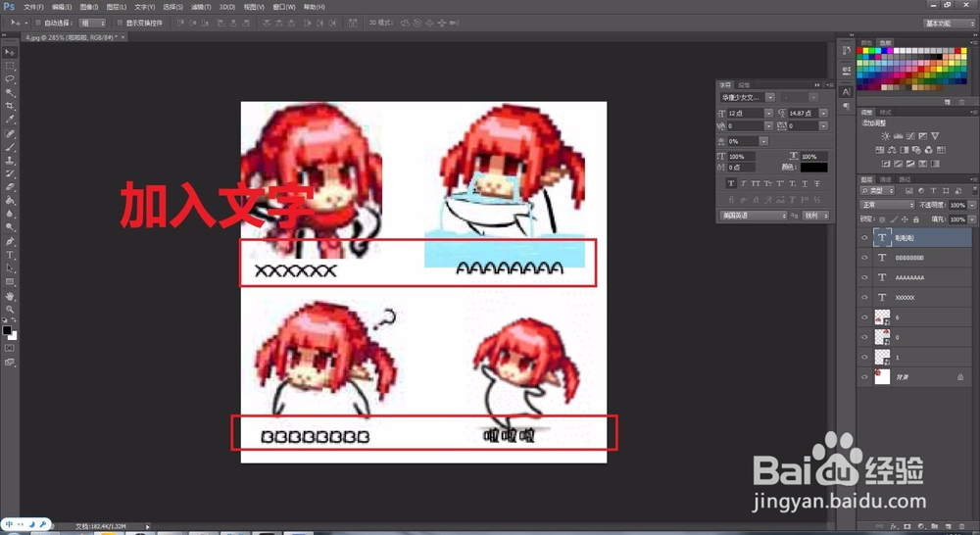Select the Crop tool
Screen dimensions: 980x535
coord(10,106)
